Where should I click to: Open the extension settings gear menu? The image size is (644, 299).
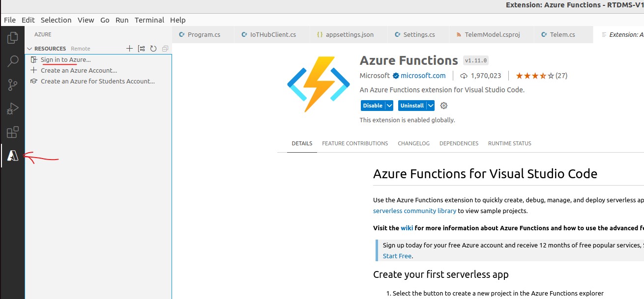point(444,106)
